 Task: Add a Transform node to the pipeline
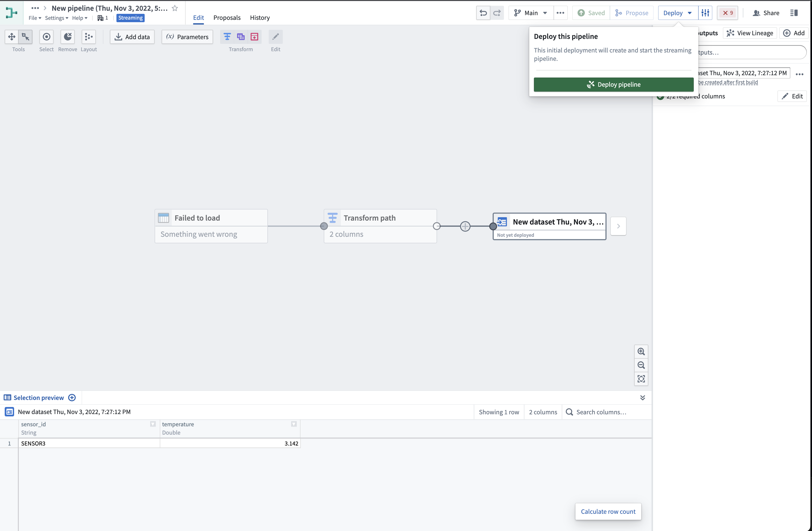click(x=227, y=37)
